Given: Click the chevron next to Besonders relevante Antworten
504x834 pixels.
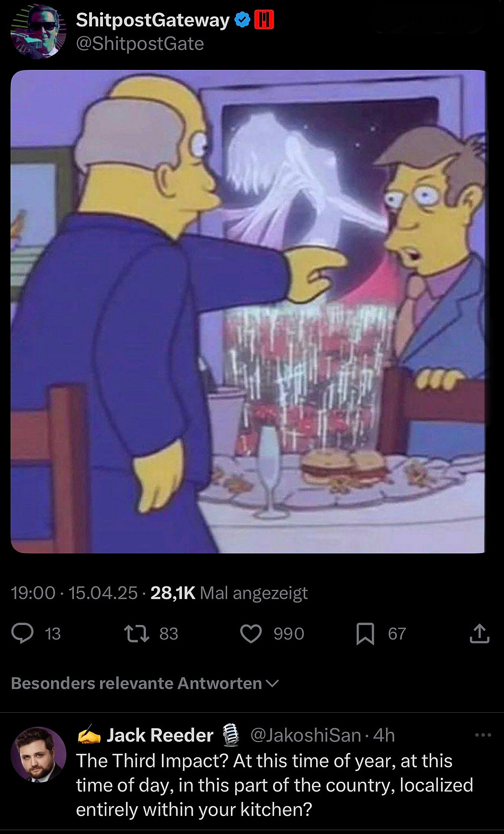Looking at the screenshot, I should [272, 683].
